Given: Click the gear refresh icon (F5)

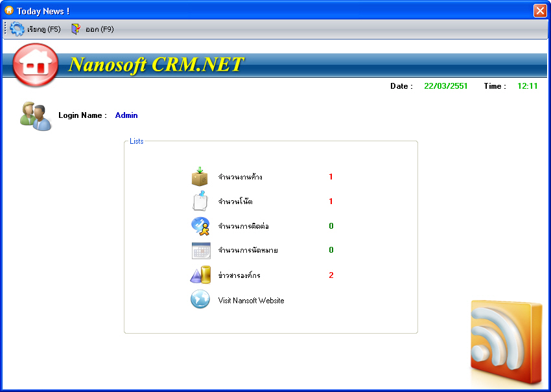Looking at the screenshot, I should coord(17,29).
